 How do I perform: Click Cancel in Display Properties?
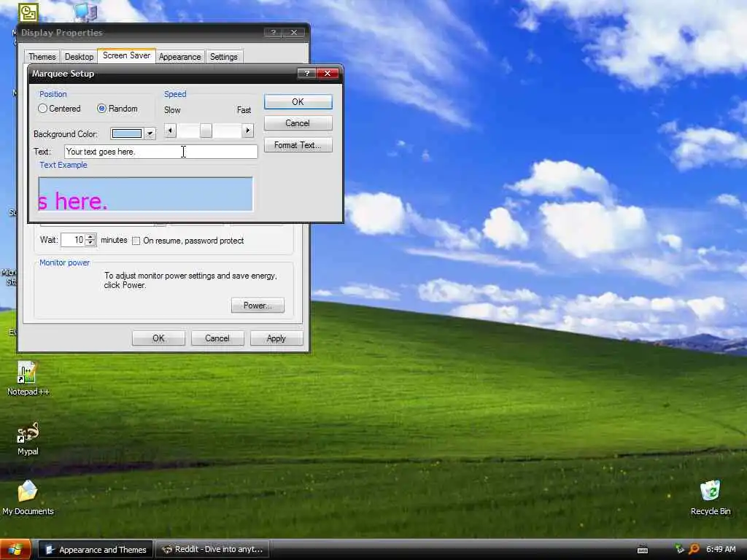217,338
